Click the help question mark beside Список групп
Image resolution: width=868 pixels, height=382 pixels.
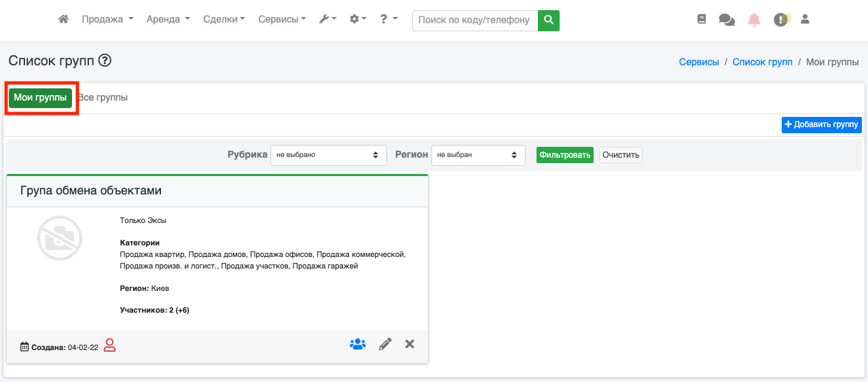tap(105, 60)
